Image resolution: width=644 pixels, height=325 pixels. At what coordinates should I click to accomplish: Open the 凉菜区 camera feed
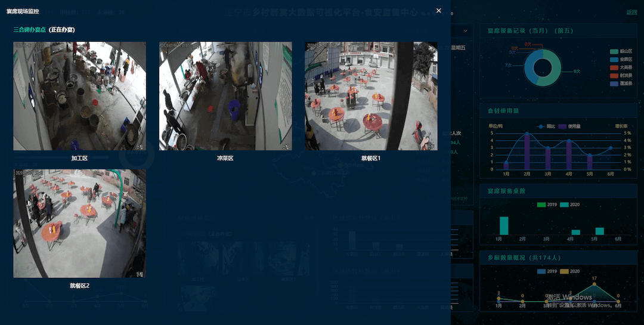pos(225,96)
